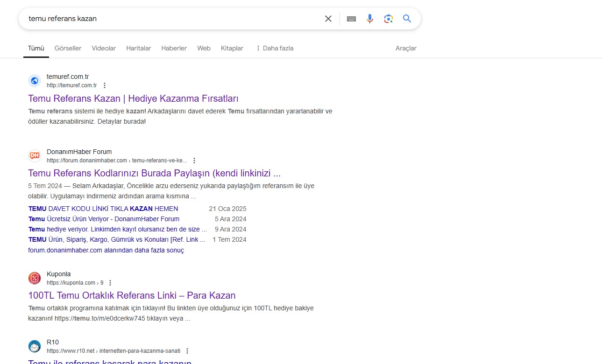This screenshot has height=364, width=602.
Task: Open 'TEMU DAVET KODU LİNKİ TIKLA KAZAN HEMEN' sitelink
Action: pyautogui.click(x=103, y=209)
